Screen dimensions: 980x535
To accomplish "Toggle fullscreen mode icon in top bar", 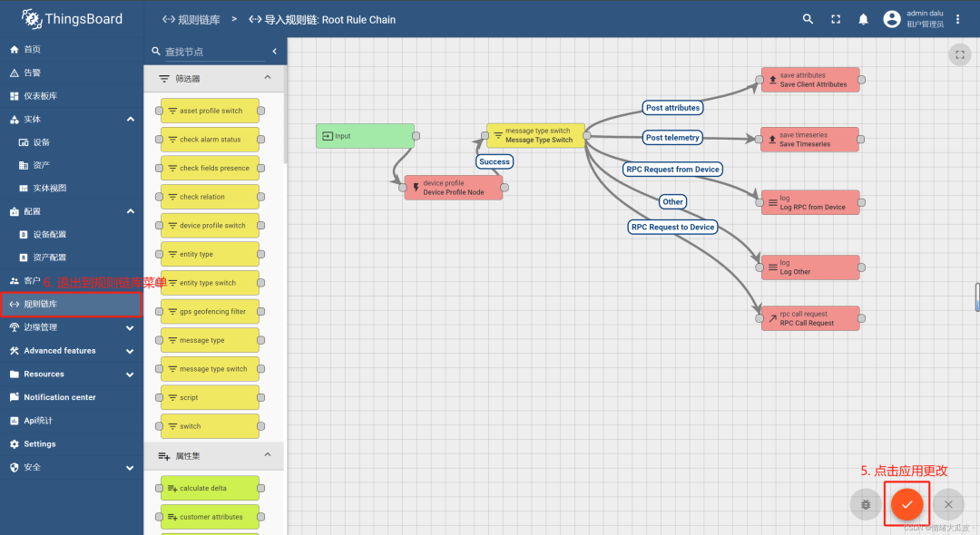I will pos(836,19).
